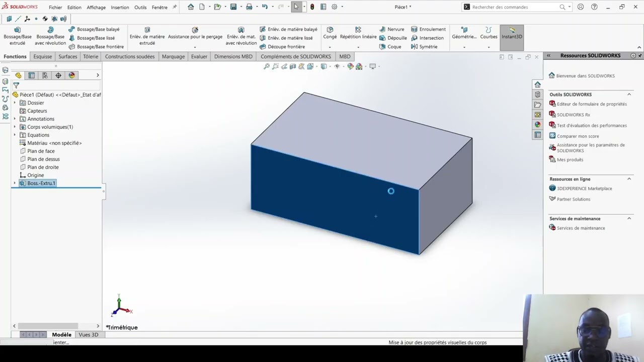
Task: Click the Coque shell tool
Action: pyautogui.click(x=390, y=46)
